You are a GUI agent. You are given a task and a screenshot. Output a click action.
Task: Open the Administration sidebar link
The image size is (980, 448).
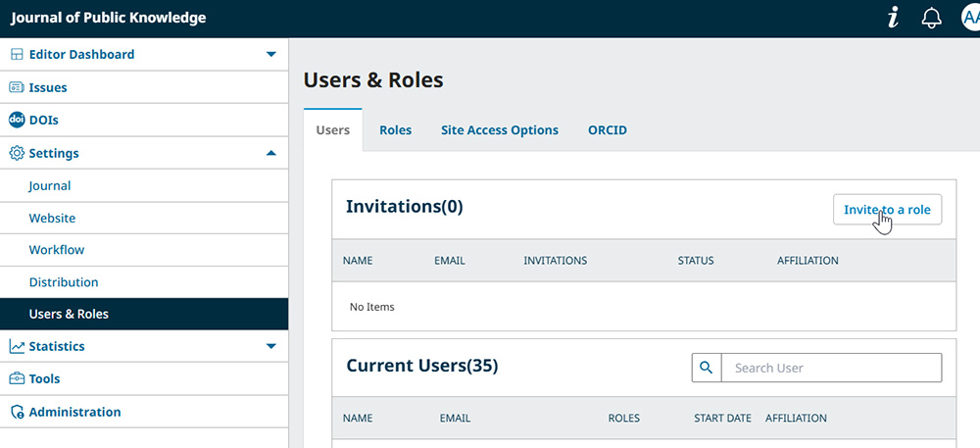click(x=75, y=412)
